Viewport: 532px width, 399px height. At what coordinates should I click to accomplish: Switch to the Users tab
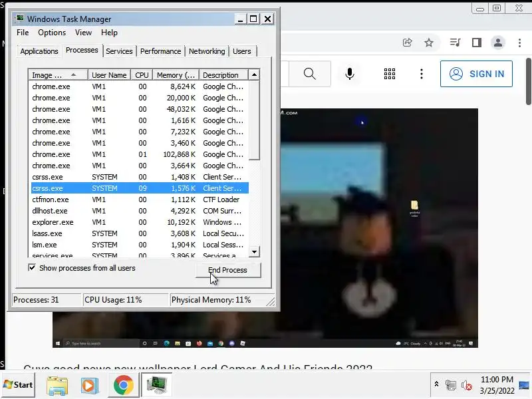coord(242,51)
